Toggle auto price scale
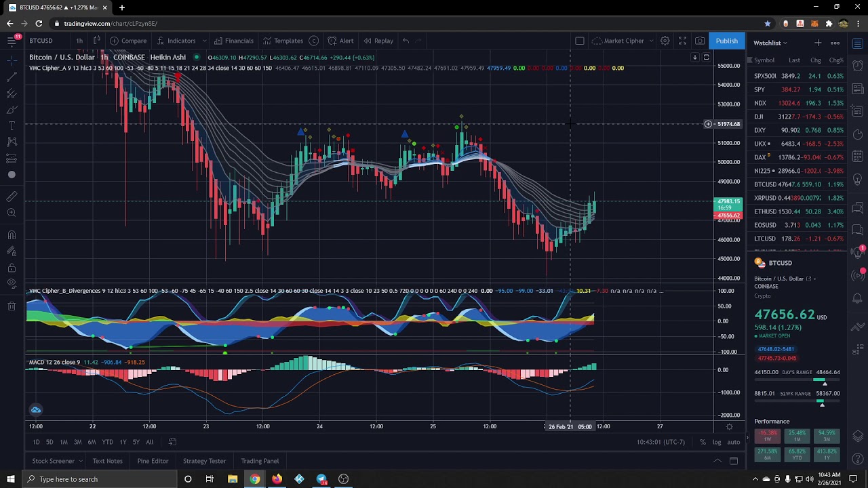 pyautogui.click(x=734, y=442)
